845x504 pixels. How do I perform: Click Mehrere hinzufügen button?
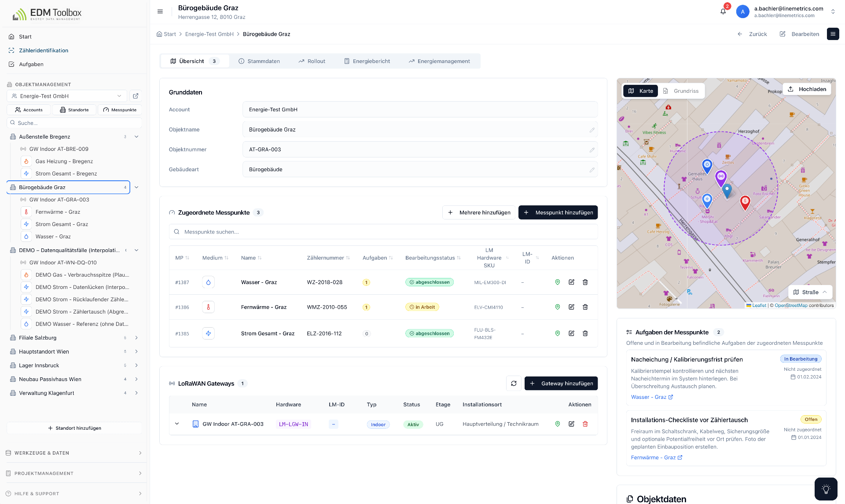point(479,212)
